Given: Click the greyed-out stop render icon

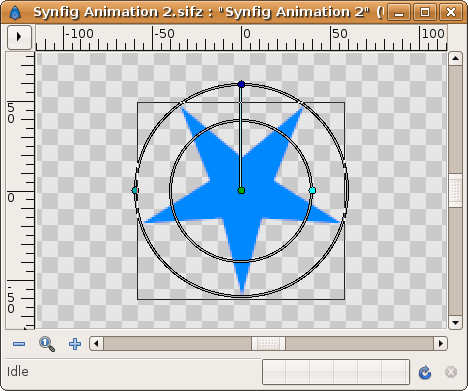Looking at the screenshot, I should pyautogui.click(x=451, y=372).
